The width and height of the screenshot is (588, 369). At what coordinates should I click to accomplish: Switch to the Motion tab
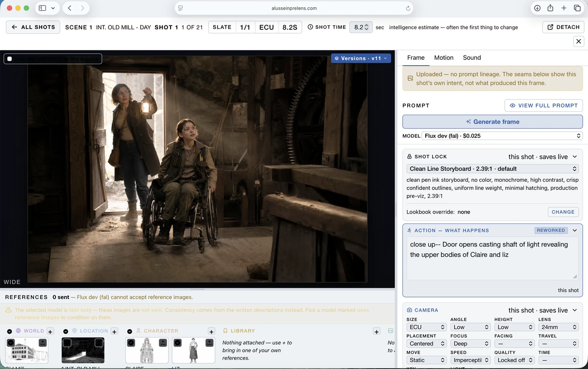(x=443, y=57)
